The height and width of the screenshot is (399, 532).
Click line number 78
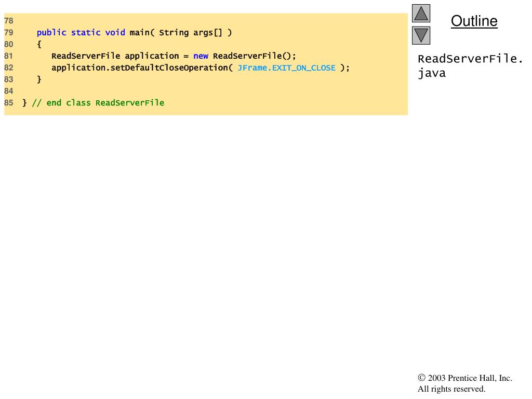click(9, 21)
